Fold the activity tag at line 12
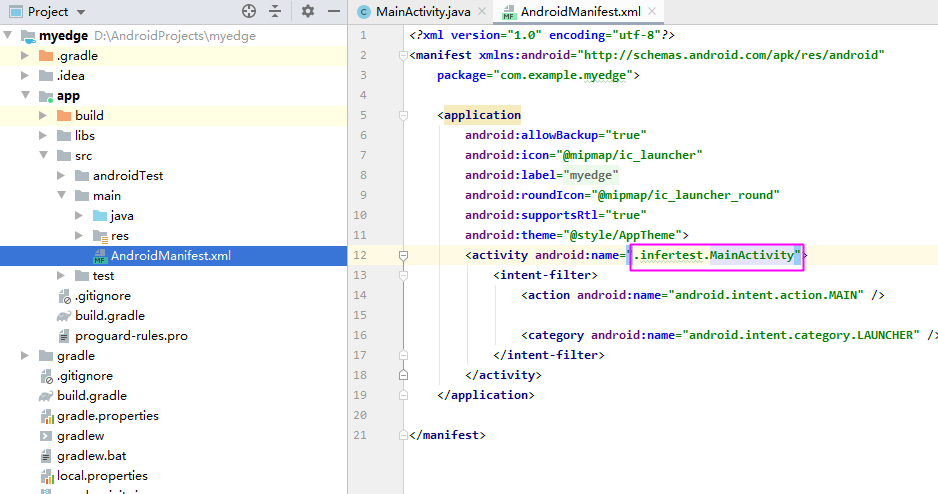The image size is (938, 494). tap(403, 255)
